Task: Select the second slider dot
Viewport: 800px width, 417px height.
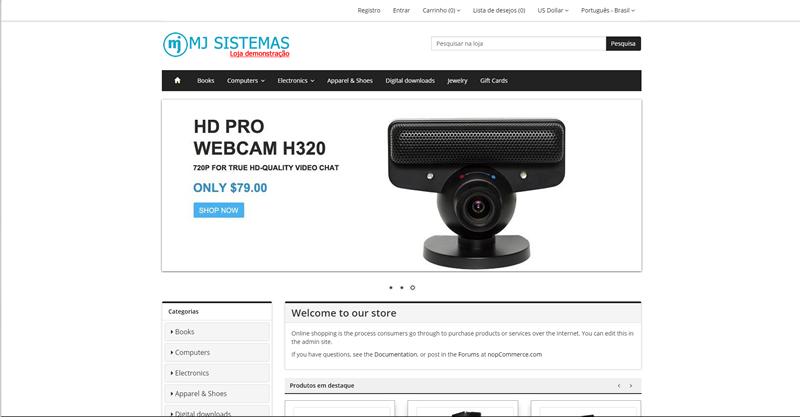Action: coord(402,287)
